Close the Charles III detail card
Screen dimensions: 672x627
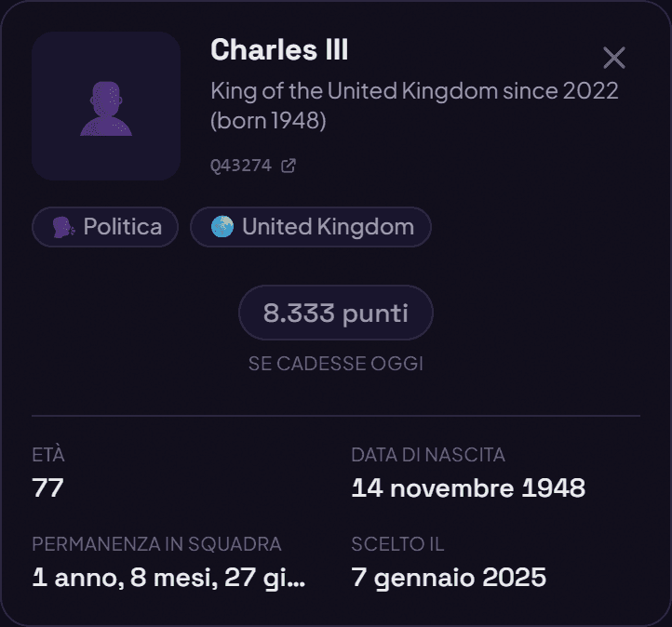[x=614, y=58]
